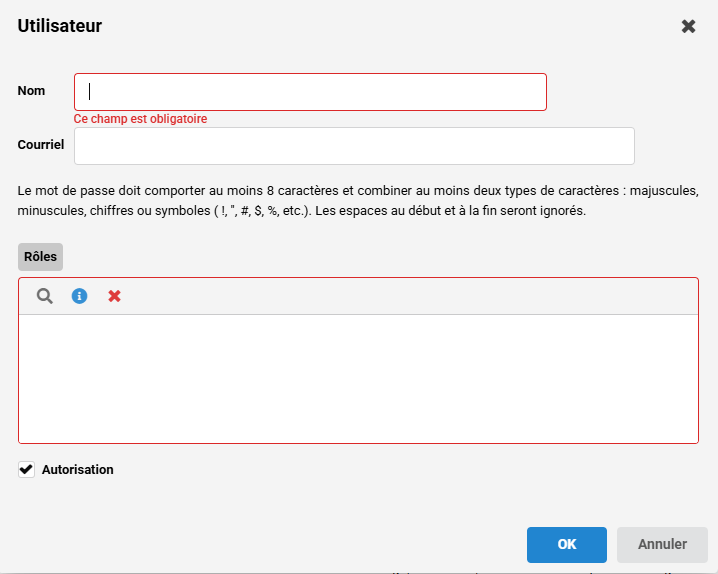
Task: Click the blue info icon in roles toolbar
Action: (80, 296)
